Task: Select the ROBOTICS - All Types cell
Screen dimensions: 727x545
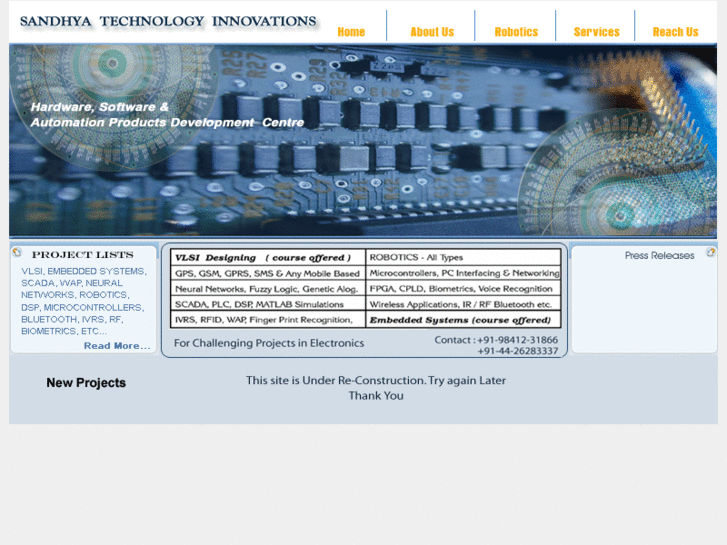Action: pyautogui.click(x=463, y=257)
